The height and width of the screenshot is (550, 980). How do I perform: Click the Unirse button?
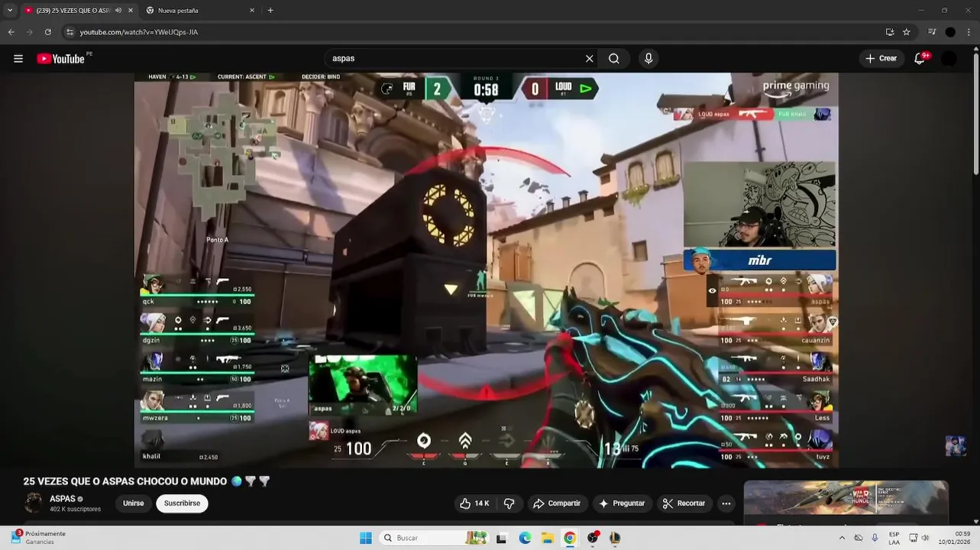click(x=134, y=503)
